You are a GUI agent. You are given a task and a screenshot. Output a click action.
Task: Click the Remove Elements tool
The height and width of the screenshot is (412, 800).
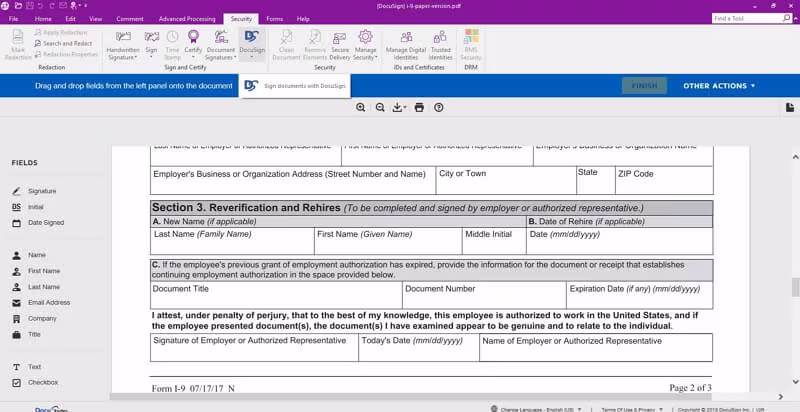(x=315, y=44)
